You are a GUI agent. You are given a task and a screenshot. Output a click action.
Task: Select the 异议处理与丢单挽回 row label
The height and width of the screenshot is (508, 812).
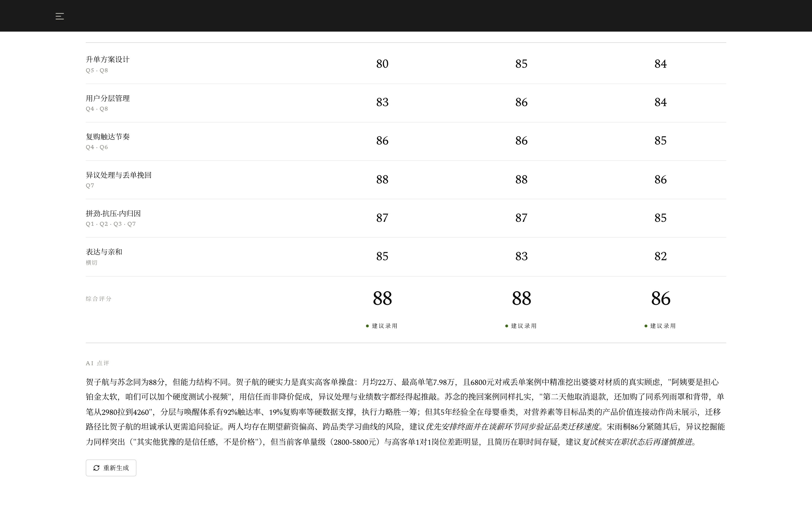(x=119, y=175)
